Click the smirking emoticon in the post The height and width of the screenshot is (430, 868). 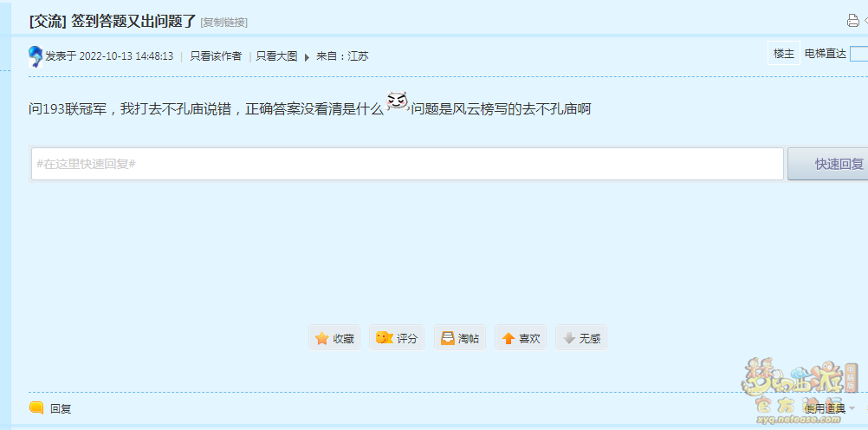coord(398,103)
